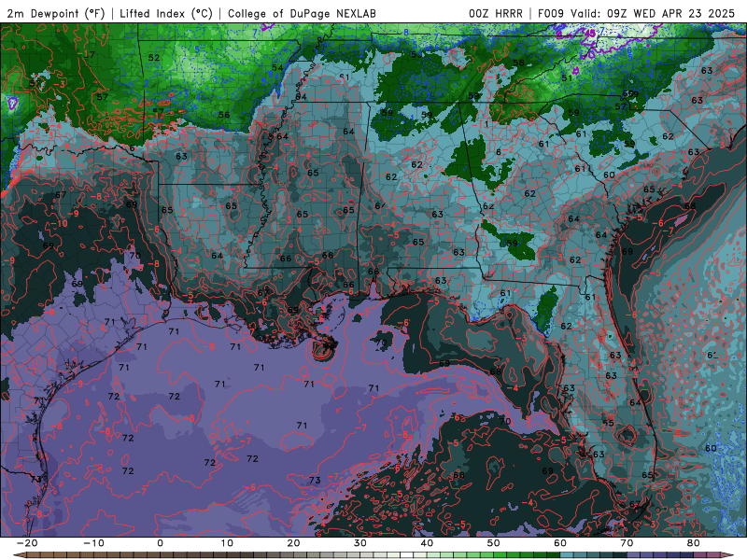The height and width of the screenshot is (560, 747).
Task: Click the '0' label on the color scale
Action: tap(160, 543)
